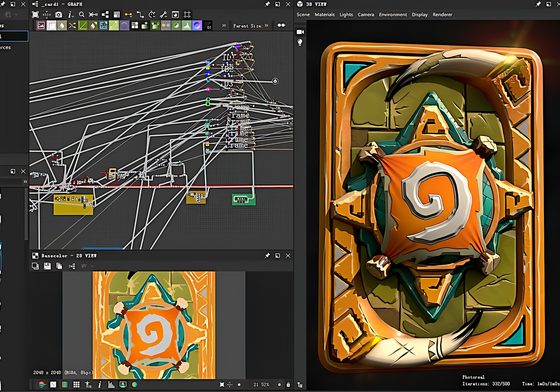Open the Lights menu in 3D view
560x392 pixels.
[x=346, y=15]
